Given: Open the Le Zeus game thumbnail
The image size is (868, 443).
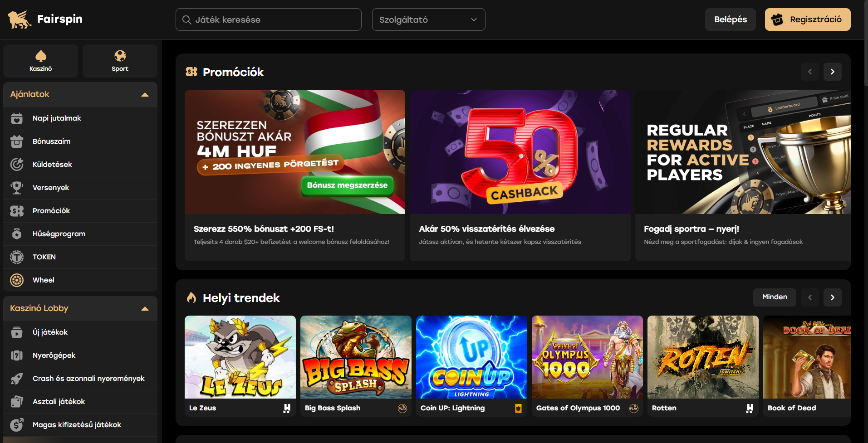Looking at the screenshot, I should (x=240, y=357).
